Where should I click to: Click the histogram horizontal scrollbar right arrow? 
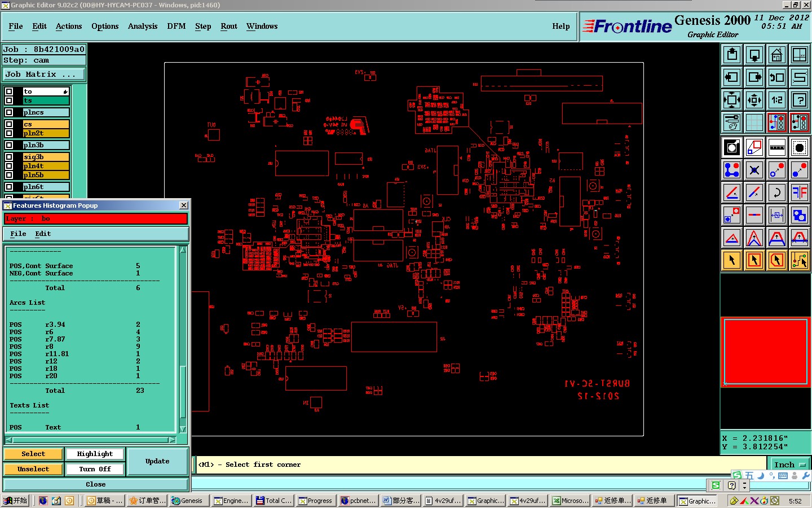click(171, 440)
